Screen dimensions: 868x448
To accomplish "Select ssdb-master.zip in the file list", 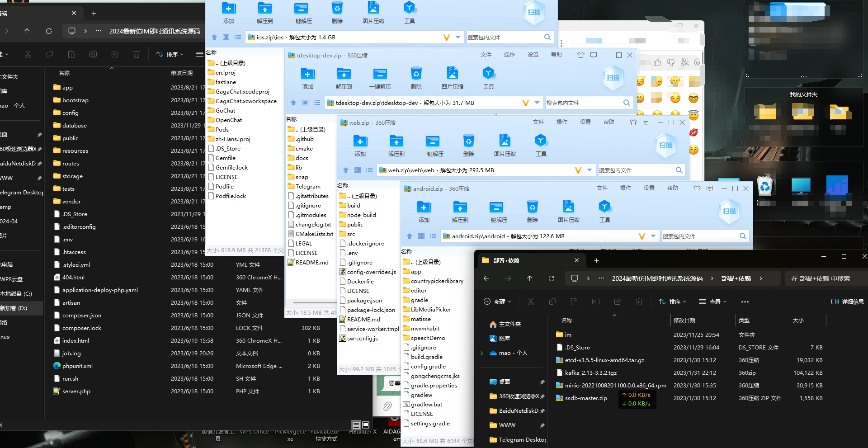I will click(585, 398).
